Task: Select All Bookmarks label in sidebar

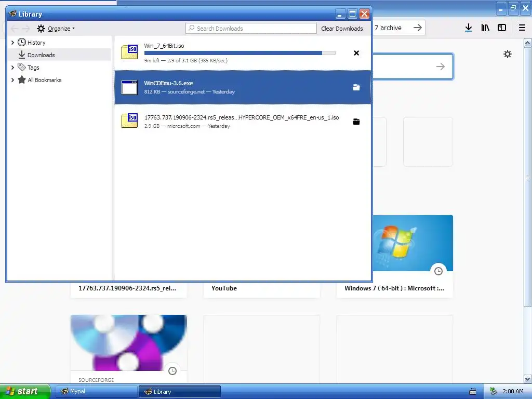Action: 45,80
